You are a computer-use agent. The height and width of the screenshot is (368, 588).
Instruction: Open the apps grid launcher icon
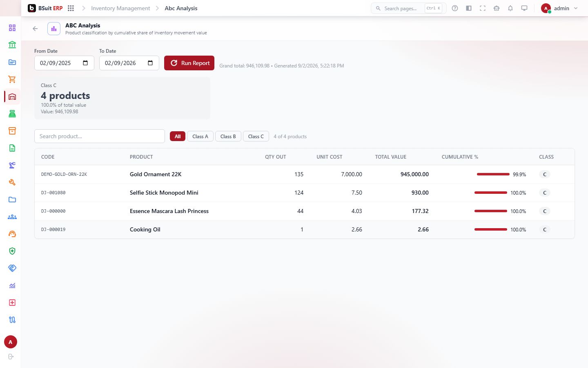[71, 8]
